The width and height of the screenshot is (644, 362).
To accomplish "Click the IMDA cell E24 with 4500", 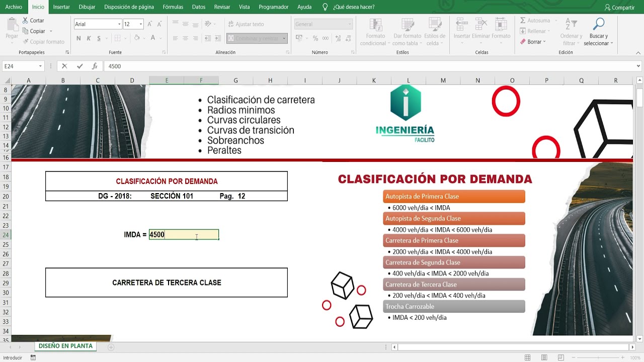I will pos(184,235).
